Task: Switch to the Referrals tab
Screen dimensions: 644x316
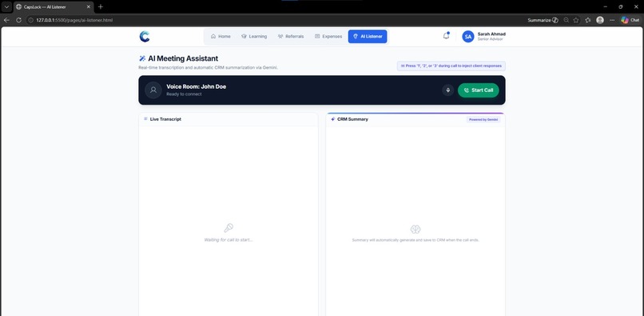Action: 291,36
